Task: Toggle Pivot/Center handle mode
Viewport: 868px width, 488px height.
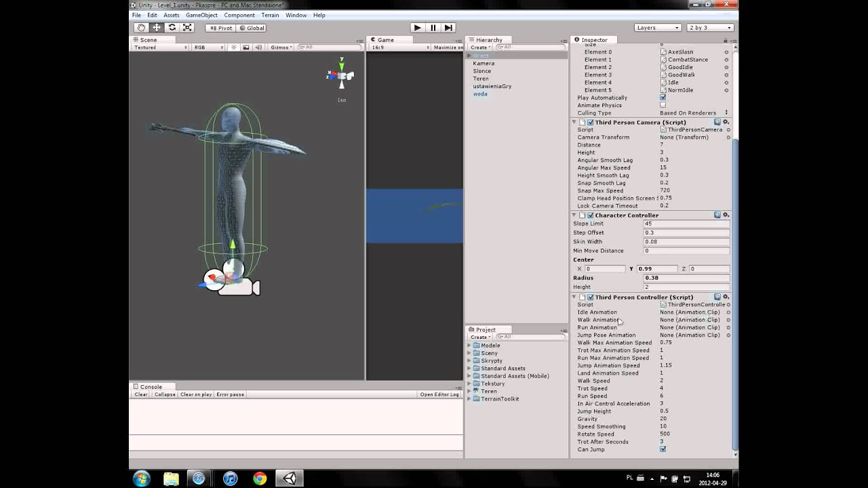Action: (x=220, y=28)
